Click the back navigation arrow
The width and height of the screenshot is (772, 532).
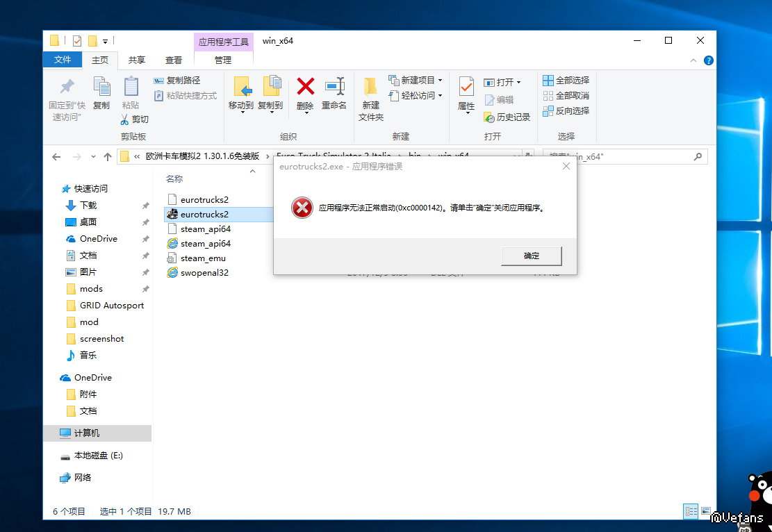56,157
